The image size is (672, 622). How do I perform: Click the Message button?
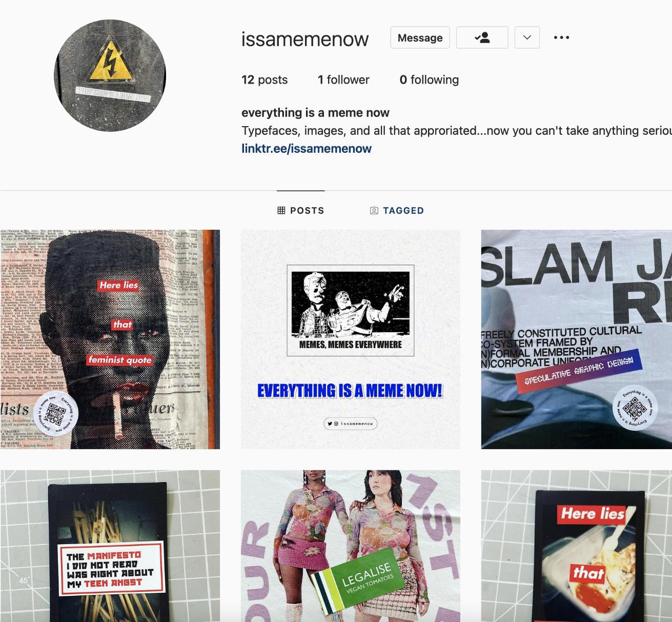pyautogui.click(x=420, y=37)
